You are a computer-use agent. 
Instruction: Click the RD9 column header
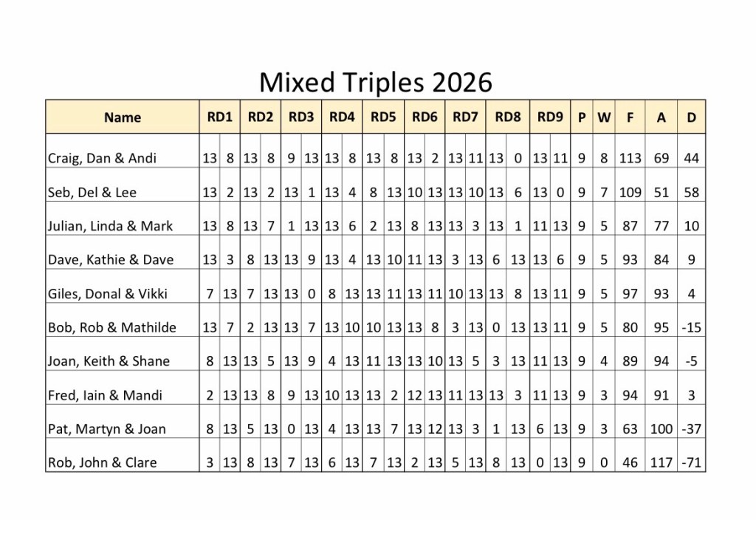[549, 117]
